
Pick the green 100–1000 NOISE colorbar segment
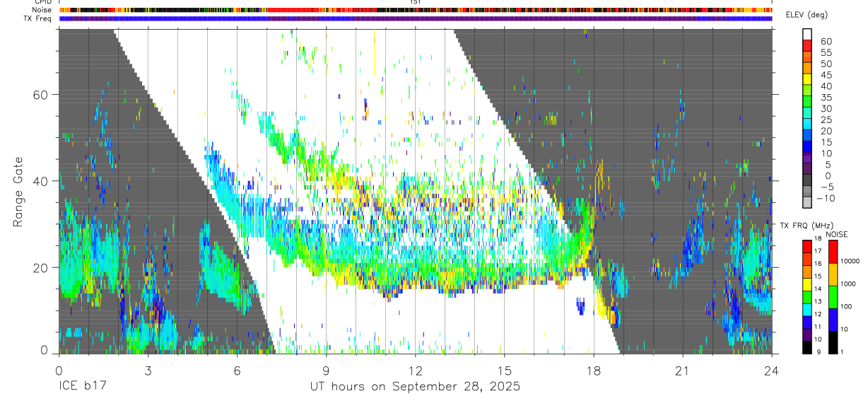pyautogui.click(x=833, y=297)
